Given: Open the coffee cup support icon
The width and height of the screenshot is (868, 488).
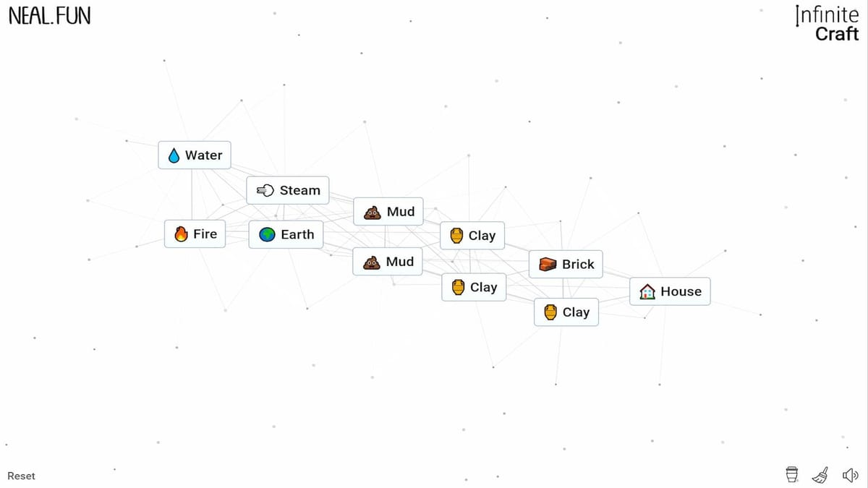Looking at the screenshot, I should pyautogui.click(x=791, y=475).
